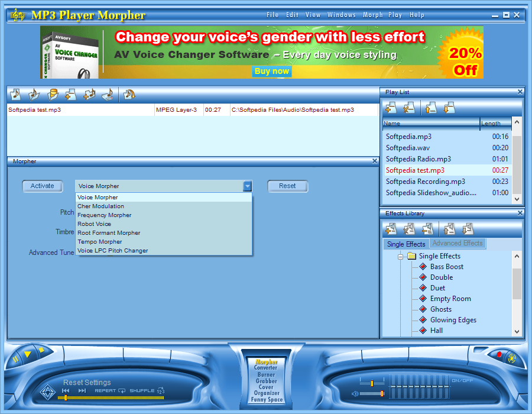Click the add effect icon in the Effects Library toolbar
The height and width of the screenshot is (414, 532).
(391, 229)
